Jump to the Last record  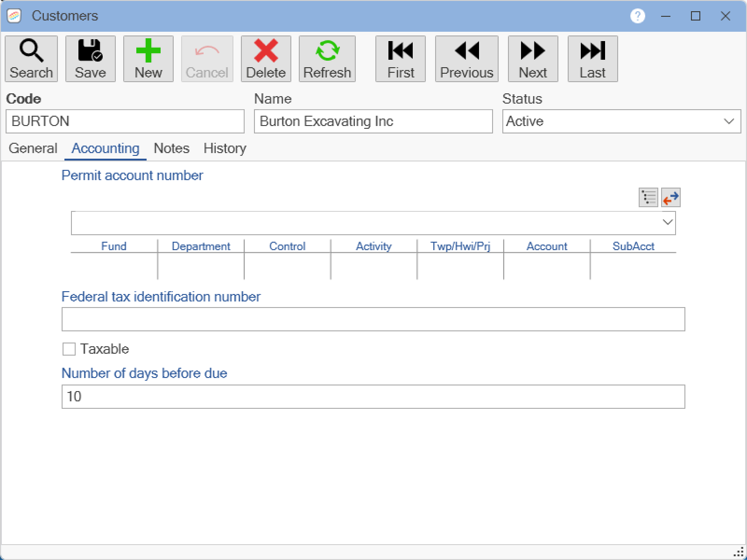[592, 59]
